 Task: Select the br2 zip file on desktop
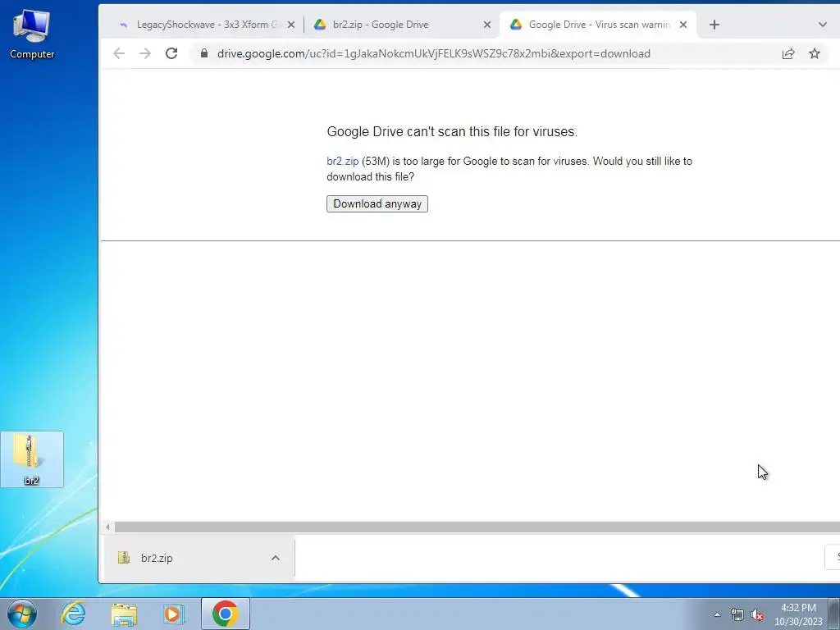(x=32, y=459)
